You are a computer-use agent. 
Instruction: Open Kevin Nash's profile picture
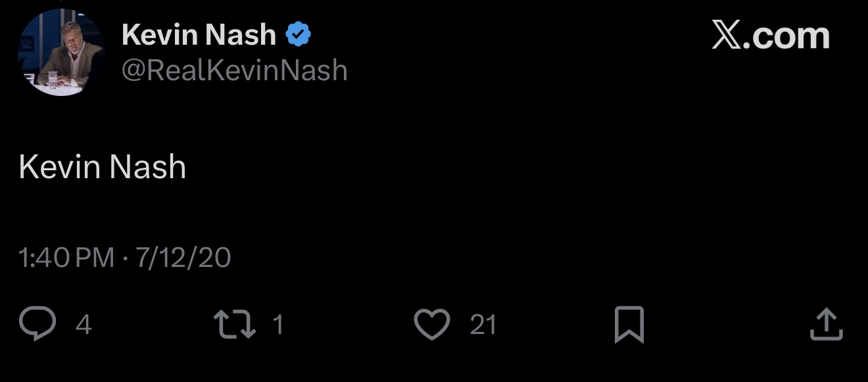pyautogui.click(x=60, y=53)
